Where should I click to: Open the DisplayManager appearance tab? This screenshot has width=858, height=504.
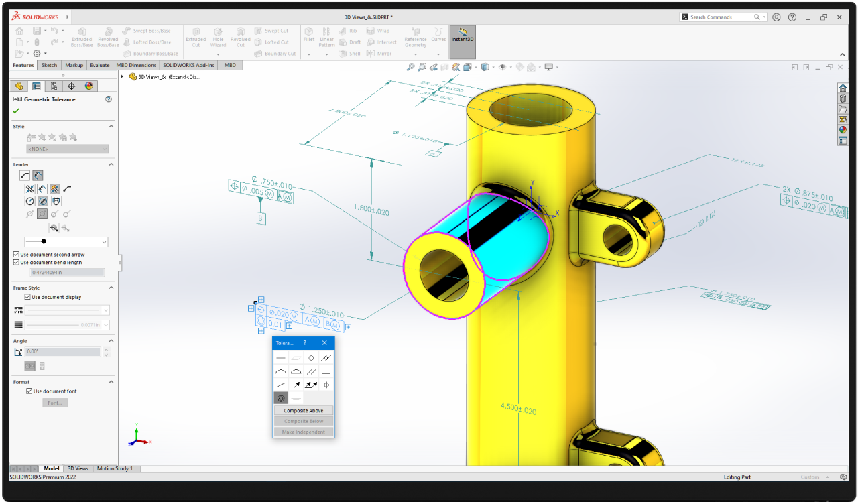pyautogui.click(x=89, y=86)
